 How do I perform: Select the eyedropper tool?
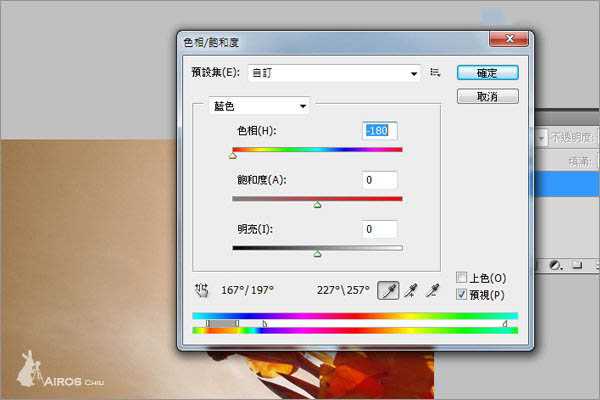[x=388, y=290]
